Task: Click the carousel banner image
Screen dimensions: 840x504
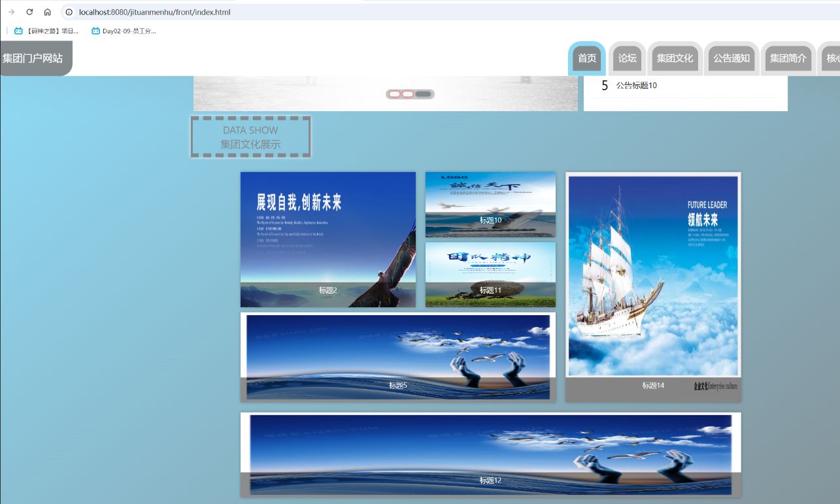Action: point(386,93)
